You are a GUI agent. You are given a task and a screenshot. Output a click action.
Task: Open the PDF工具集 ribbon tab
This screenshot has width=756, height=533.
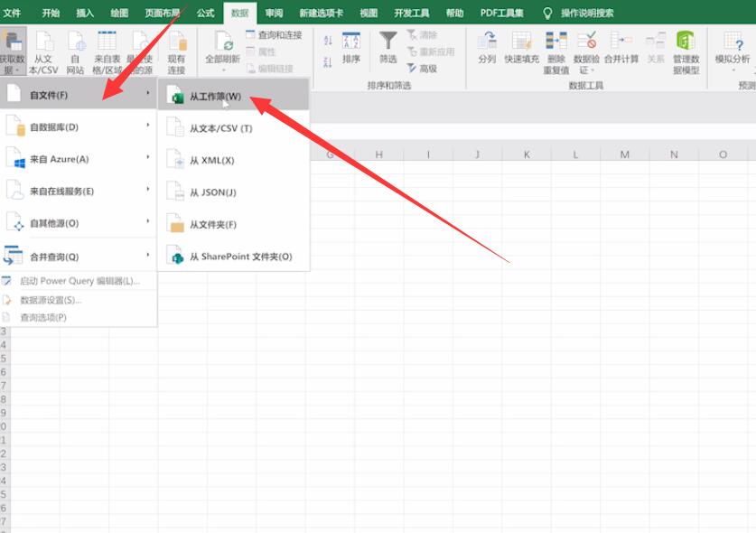pyautogui.click(x=502, y=13)
